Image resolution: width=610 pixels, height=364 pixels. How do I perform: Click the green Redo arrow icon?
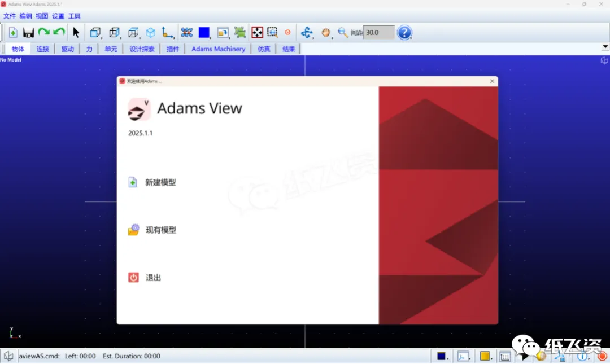[x=43, y=32]
